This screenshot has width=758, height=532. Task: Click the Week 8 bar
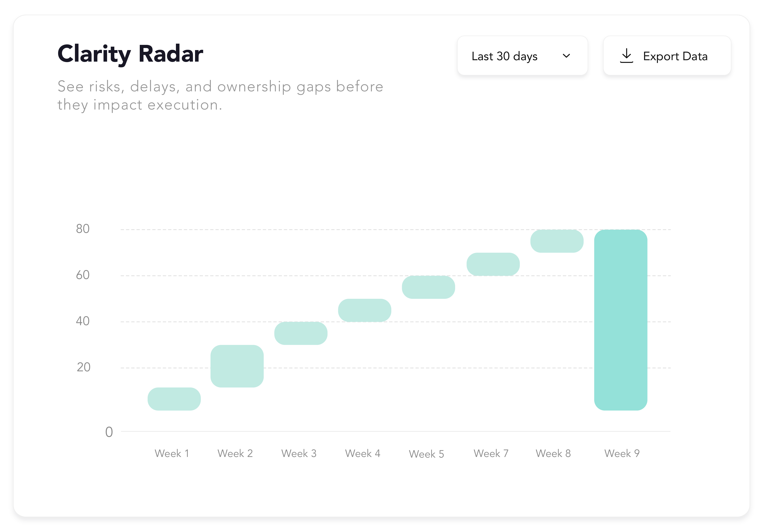[557, 241]
